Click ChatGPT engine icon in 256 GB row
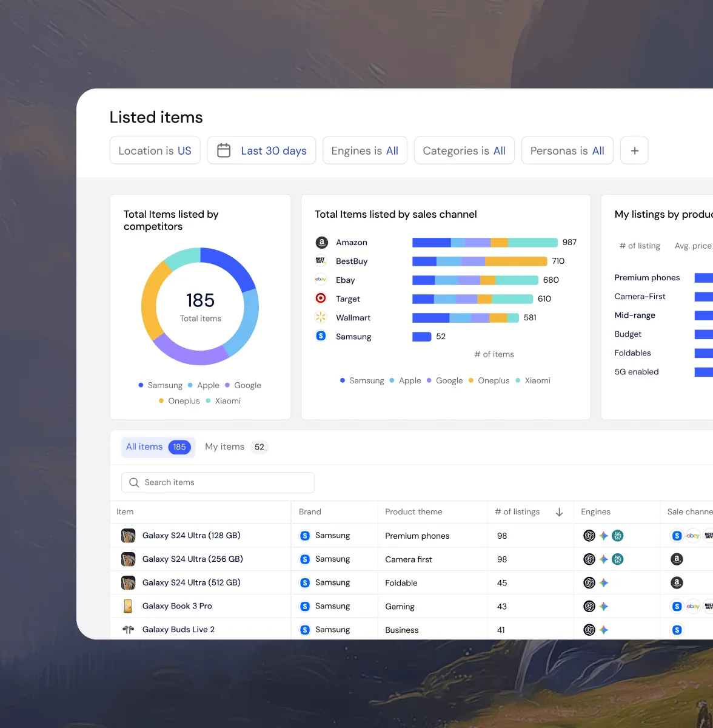Viewport: 713px width, 728px height. point(589,559)
